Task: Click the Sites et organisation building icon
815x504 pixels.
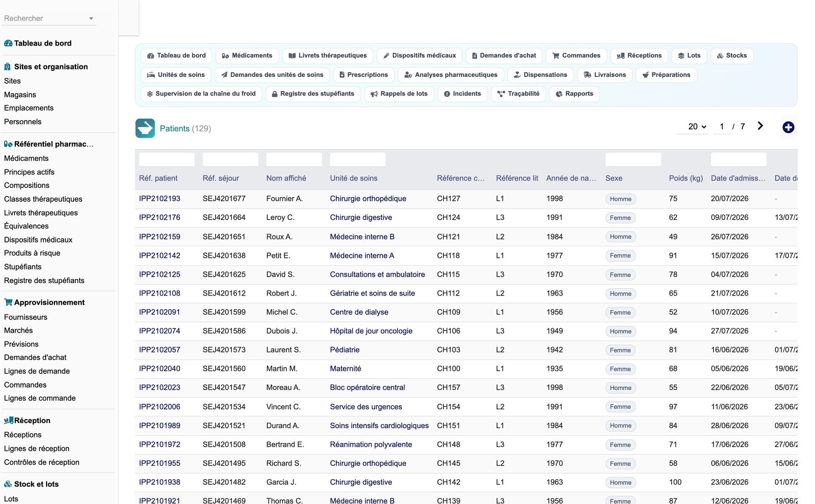Action: tap(8, 67)
